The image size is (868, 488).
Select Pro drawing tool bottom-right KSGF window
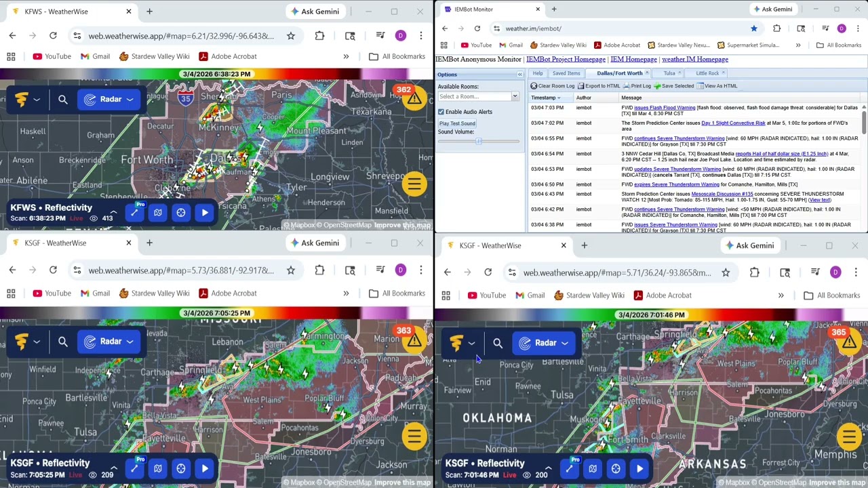pyautogui.click(x=569, y=468)
